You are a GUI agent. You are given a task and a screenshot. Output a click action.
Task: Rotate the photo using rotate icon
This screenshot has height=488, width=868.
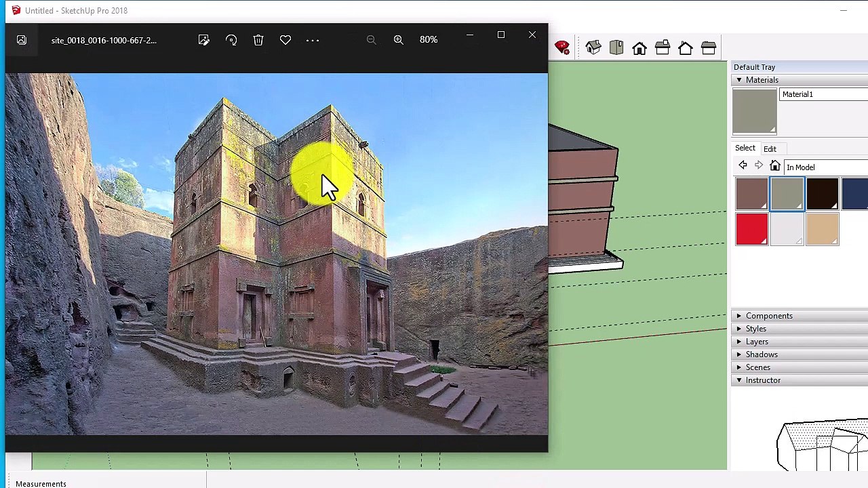point(231,40)
